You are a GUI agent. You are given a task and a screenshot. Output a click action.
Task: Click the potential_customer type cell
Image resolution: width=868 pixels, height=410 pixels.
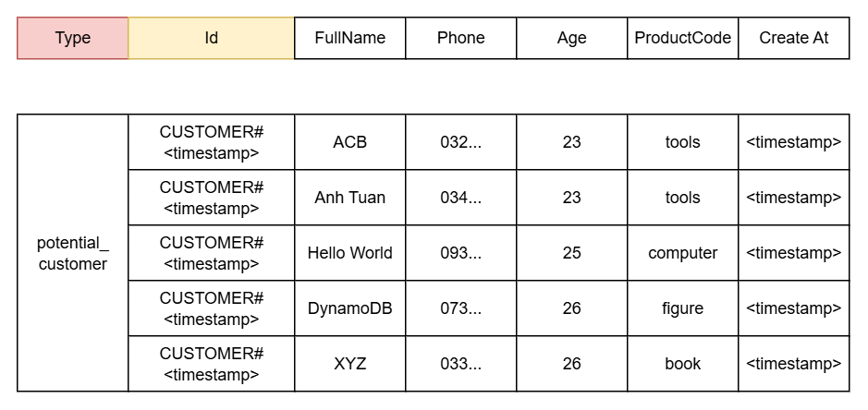click(x=73, y=253)
